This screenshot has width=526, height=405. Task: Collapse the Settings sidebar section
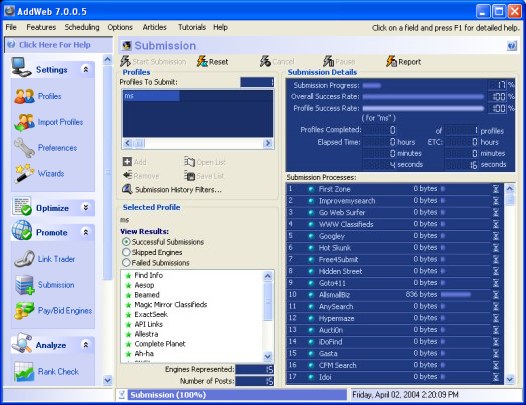pos(86,69)
